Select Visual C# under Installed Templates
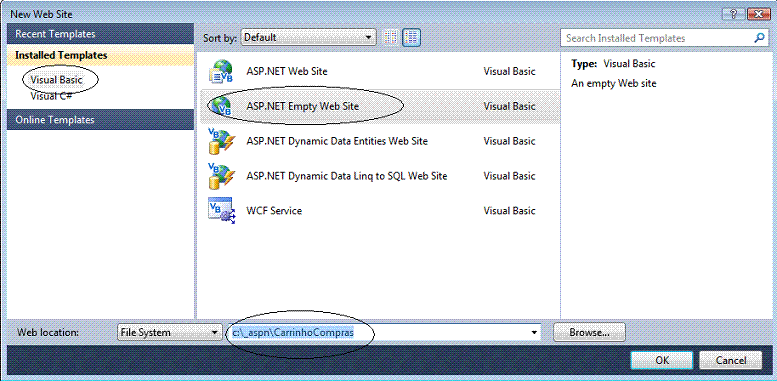777x381 pixels. tap(52, 96)
